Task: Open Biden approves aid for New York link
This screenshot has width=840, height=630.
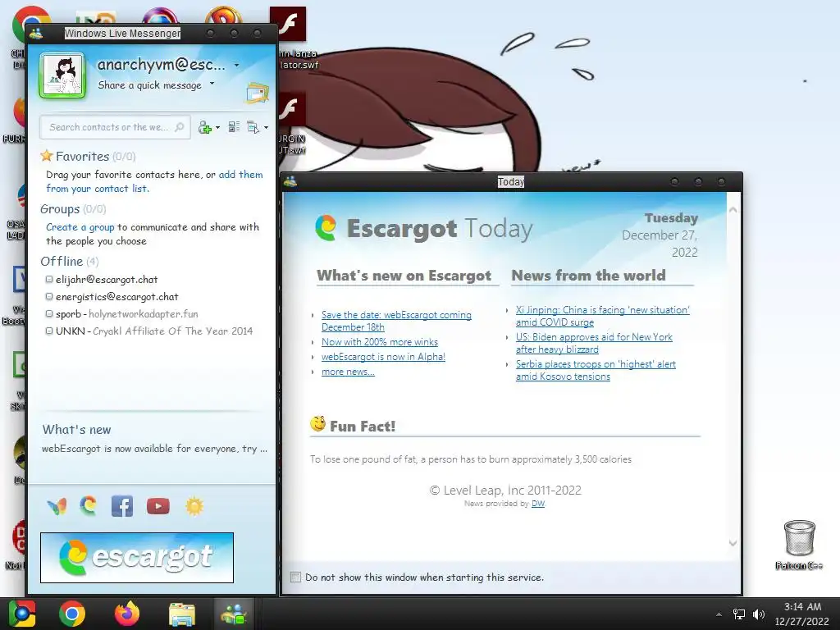Action: tap(594, 343)
